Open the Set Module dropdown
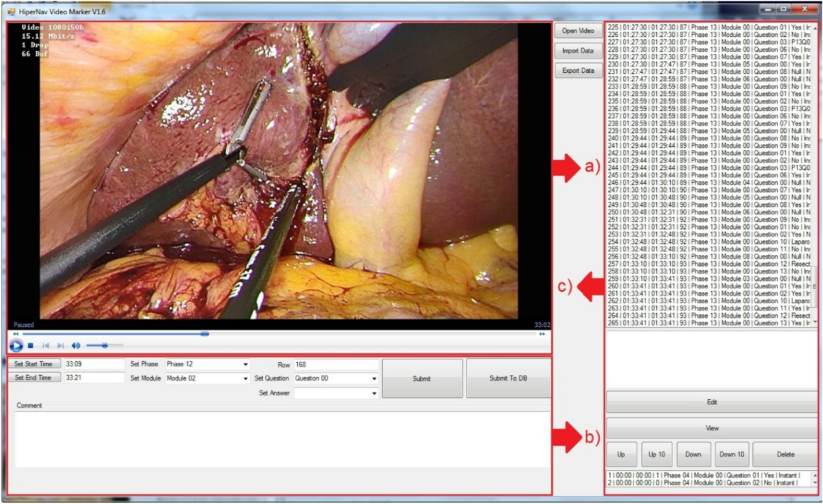Screen dimensions: 823x504 (x=245, y=378)
